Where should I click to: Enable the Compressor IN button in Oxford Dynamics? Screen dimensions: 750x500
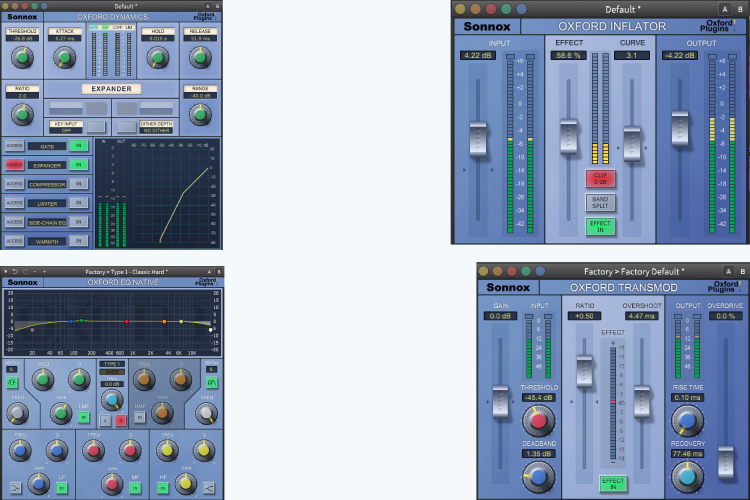[x=78, y=184]
